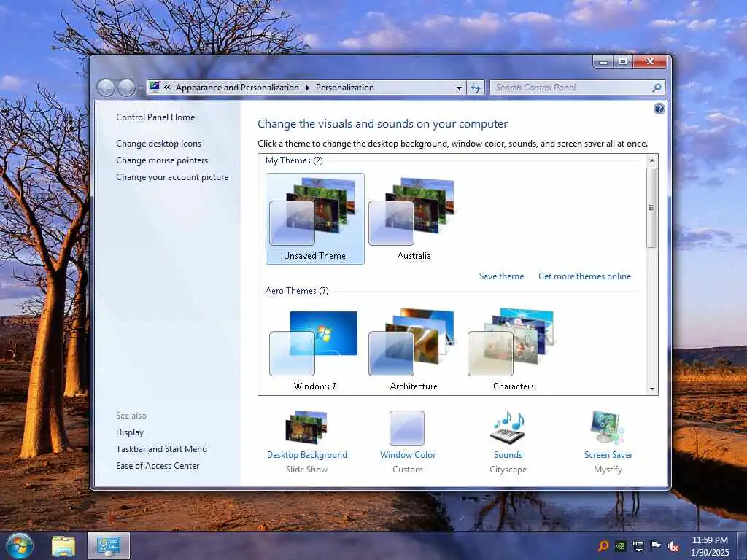The image size is (747, 560).
Task: Click the theme list scroll down arrow
Action: (652, 389)
